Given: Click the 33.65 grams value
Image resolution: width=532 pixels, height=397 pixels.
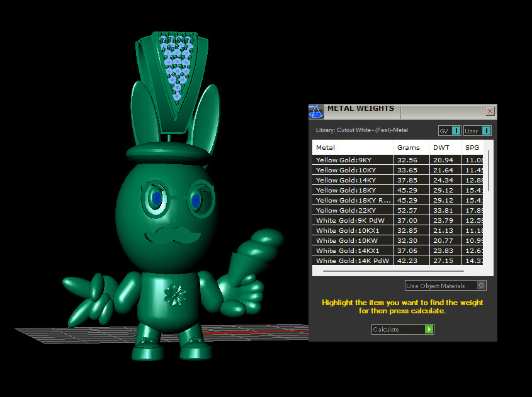Looking at the screenshot, I should (407, 171).
